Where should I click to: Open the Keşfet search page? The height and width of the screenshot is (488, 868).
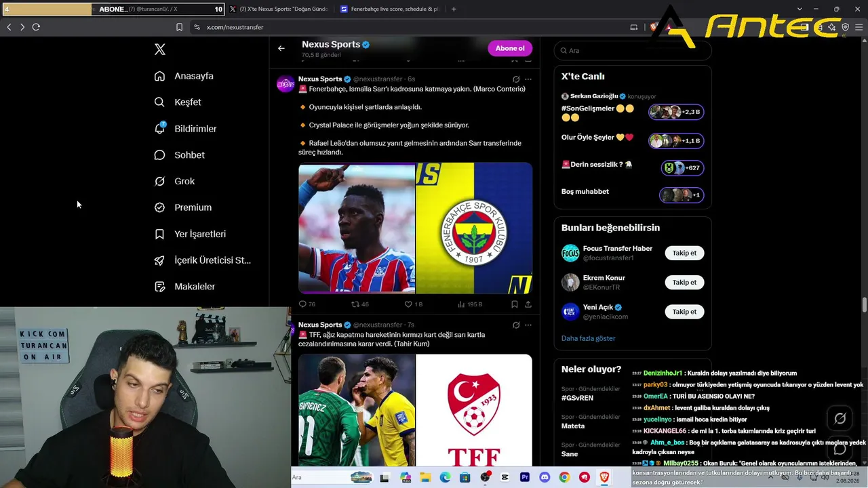click(178, 102)
